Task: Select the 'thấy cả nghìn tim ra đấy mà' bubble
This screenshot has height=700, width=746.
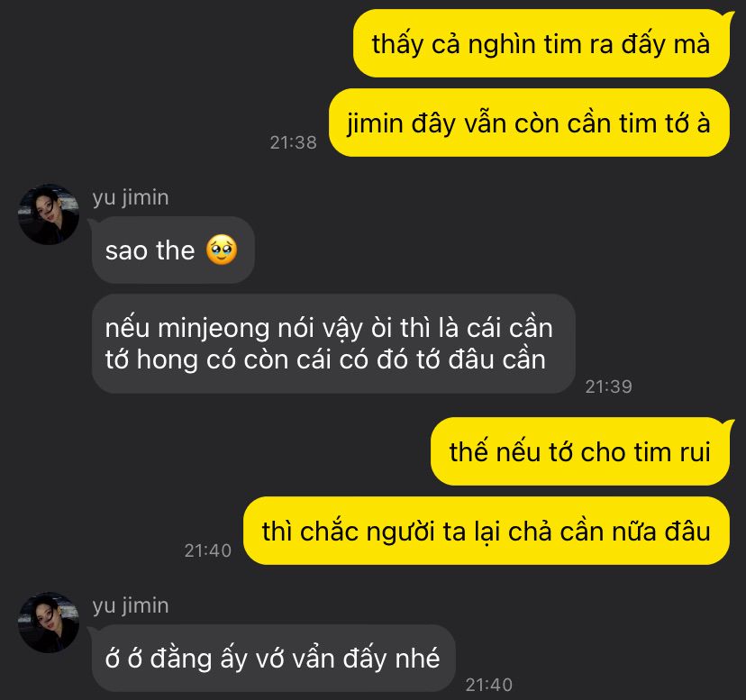Action: pyautogui.click(x=541, y=43)
